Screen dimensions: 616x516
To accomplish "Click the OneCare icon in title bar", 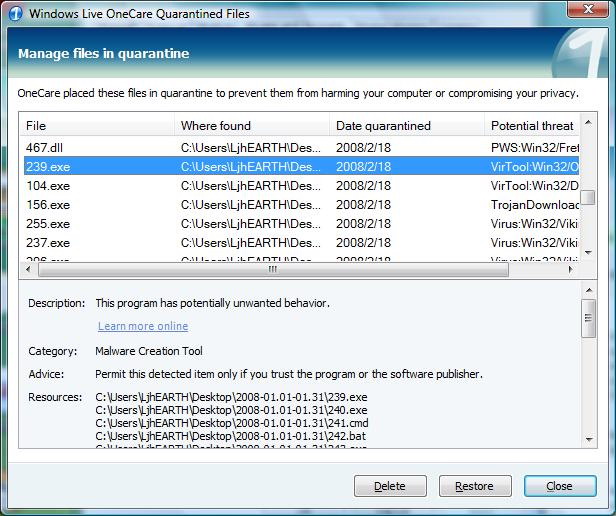I will pos(16,13).
